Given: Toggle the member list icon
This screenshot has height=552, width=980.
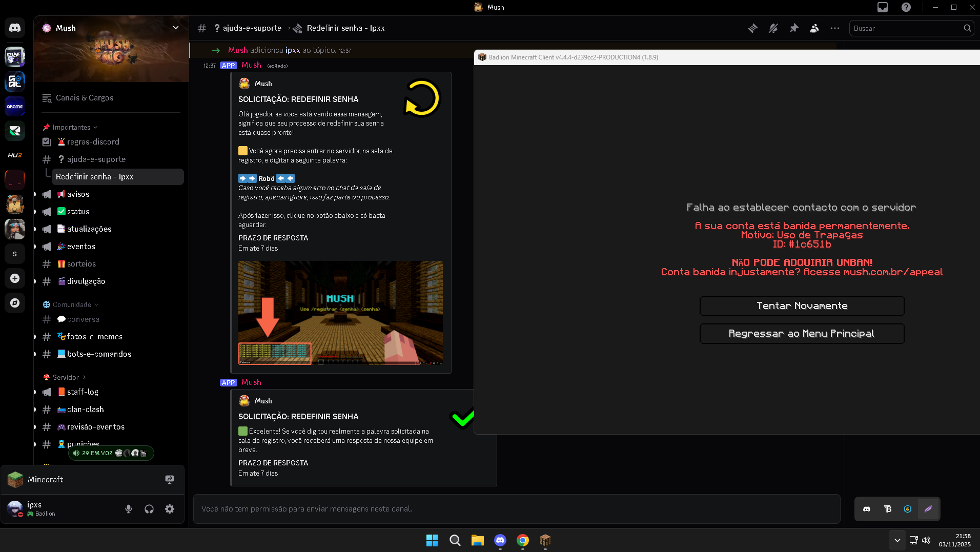Looking at the screenshot, I should (814, 28).
